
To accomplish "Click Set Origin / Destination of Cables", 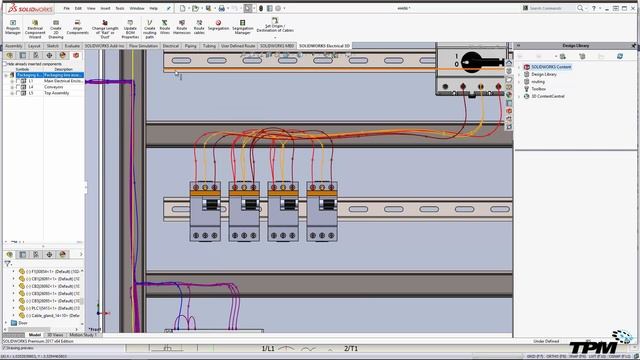I will tap(275, 25).
